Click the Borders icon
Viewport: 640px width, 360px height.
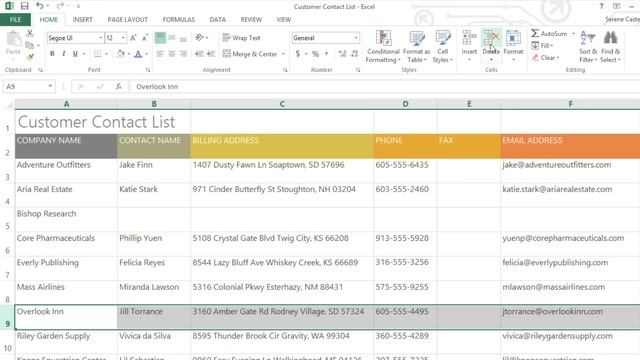98,54
